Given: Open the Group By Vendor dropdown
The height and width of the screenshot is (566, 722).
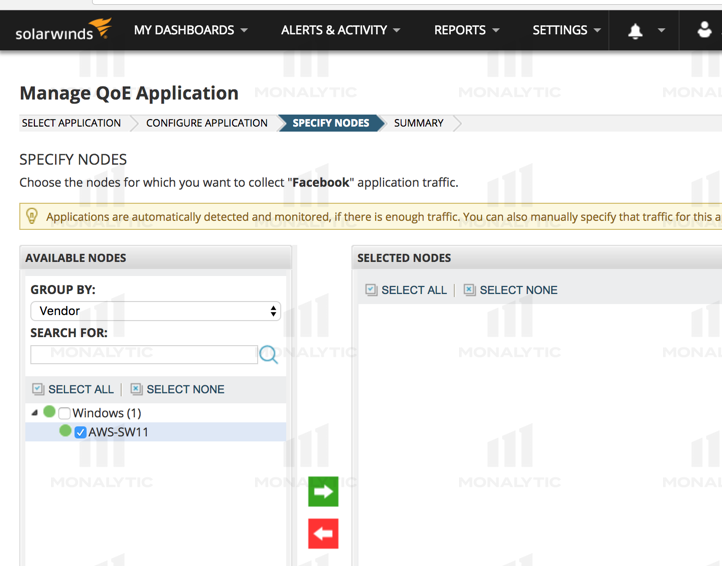Looking at the screenshot, I should coord(156,311).
